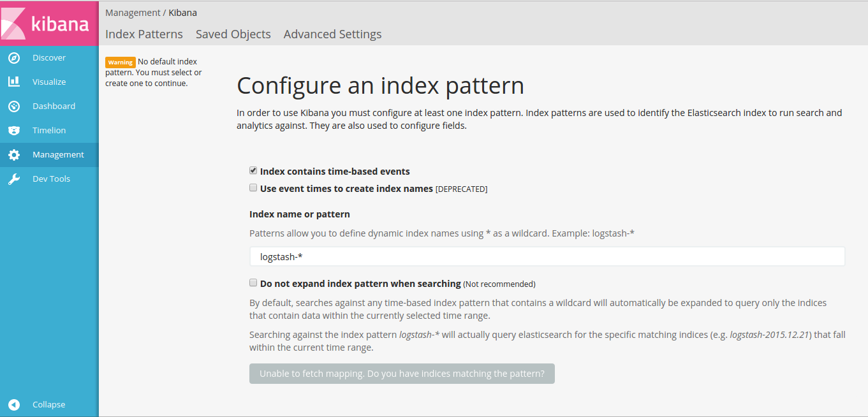This screenshot has height=417, width=868.
Task: Switch to the Saved Objects tab
Action: point(233,34)
